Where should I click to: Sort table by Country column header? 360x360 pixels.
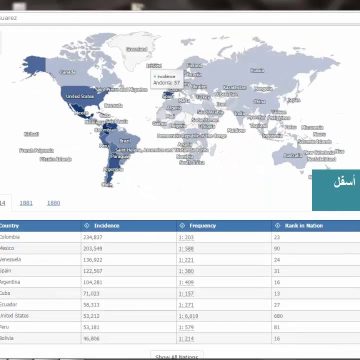click(9, 226)
